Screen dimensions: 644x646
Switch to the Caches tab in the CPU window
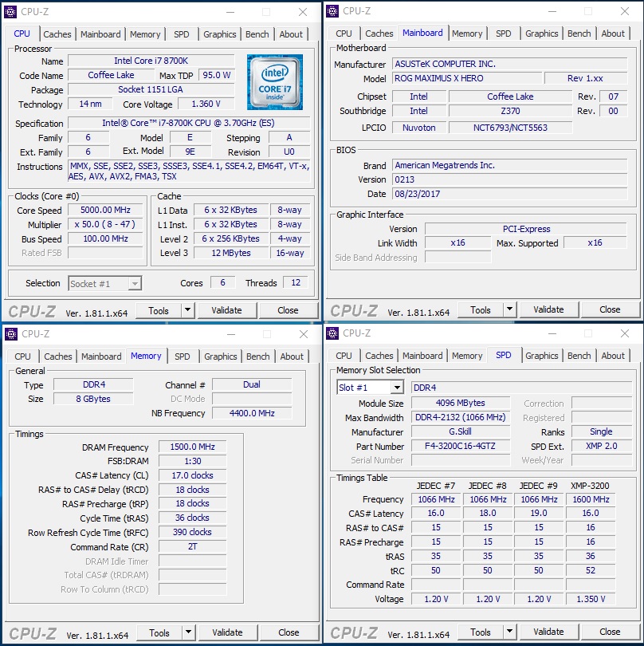point(57,34)
